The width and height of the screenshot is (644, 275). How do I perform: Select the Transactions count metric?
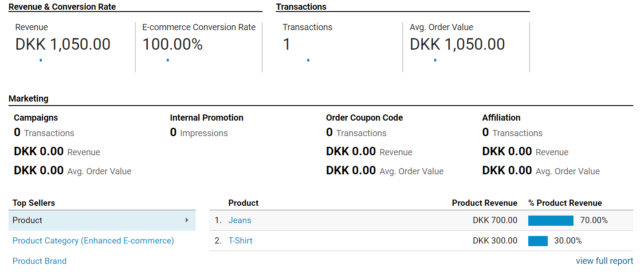[x=287, y=44]
